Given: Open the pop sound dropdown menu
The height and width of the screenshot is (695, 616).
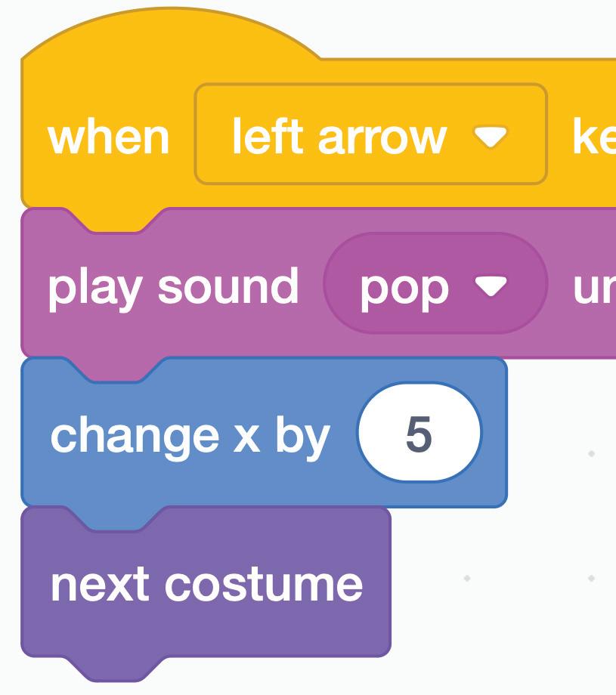Looking at the screenshot, I should pos(435,284).
